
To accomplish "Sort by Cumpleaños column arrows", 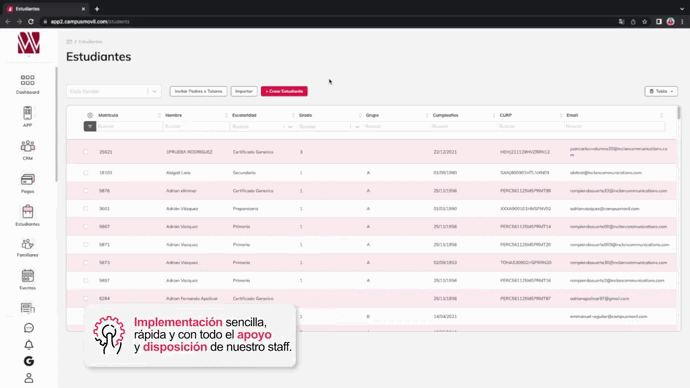I will pyautogui.click(x=494, y=115).
